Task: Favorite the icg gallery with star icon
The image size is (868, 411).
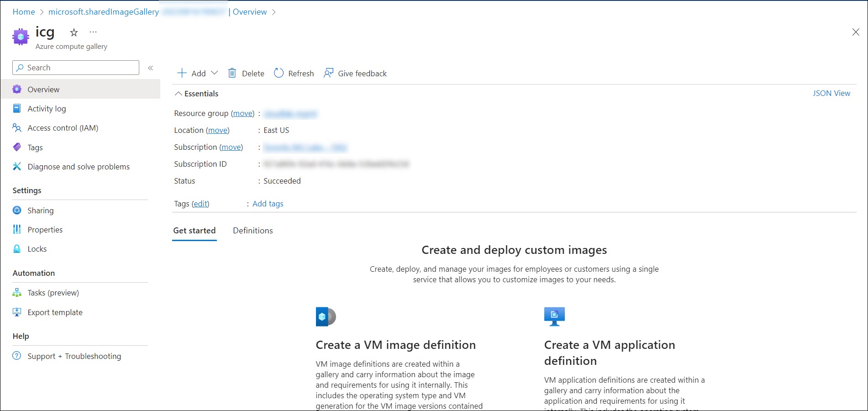Action: 74,32
